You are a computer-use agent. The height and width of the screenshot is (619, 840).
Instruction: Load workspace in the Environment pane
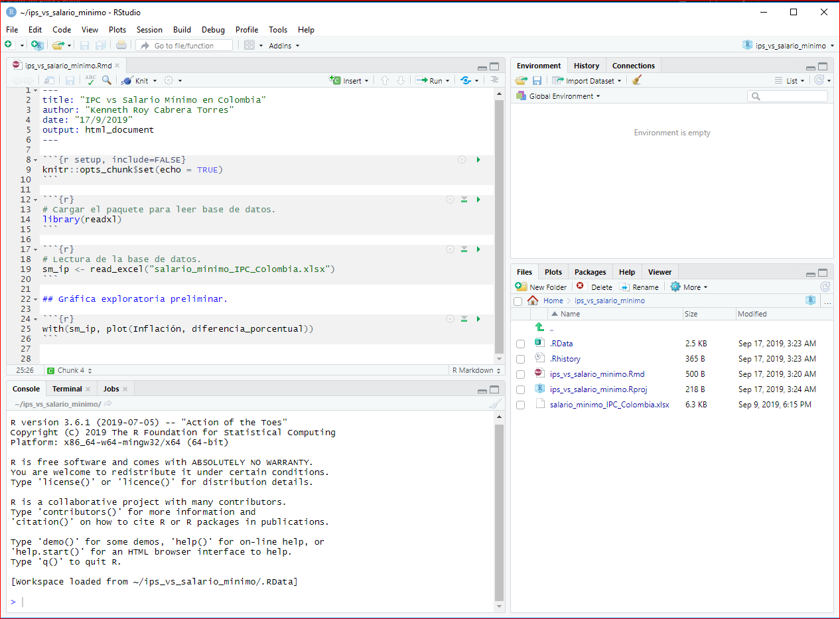pyautogui.click(x=522, y=80)
